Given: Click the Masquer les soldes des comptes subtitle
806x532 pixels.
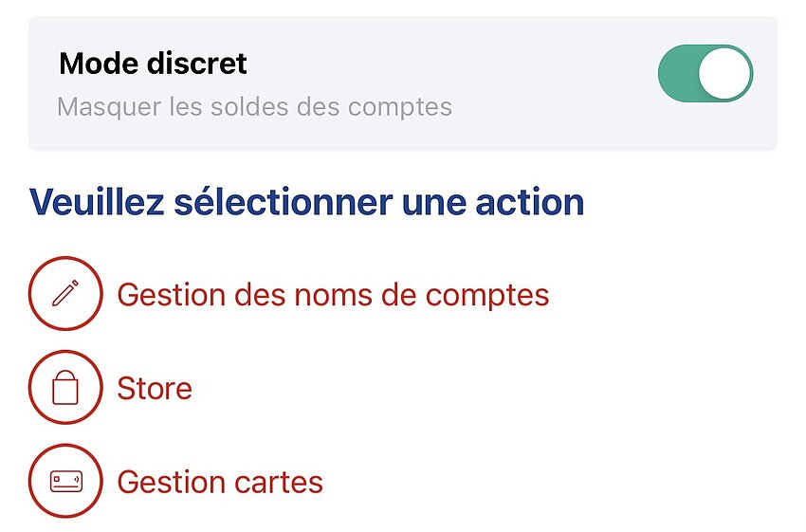Looking at the screenshot, I should click(x=254, y=107).
